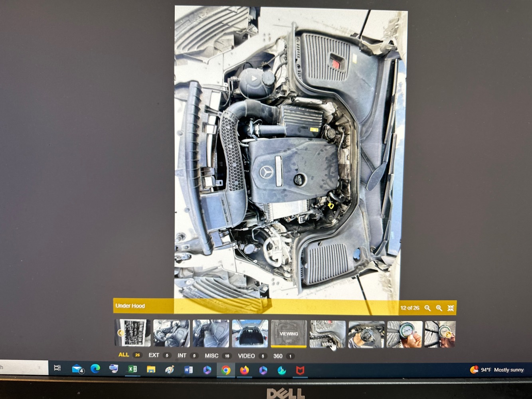Go to previous thumbnails with left arrow
This screenshot has height=399, width=532.
click(x=121, y=333)
